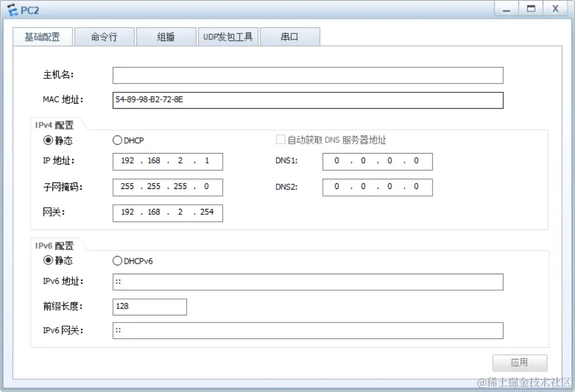The image size is (575, 392).
Task: Check 自动获取 DNS 服务器地址
Action: tap(280, 138)
